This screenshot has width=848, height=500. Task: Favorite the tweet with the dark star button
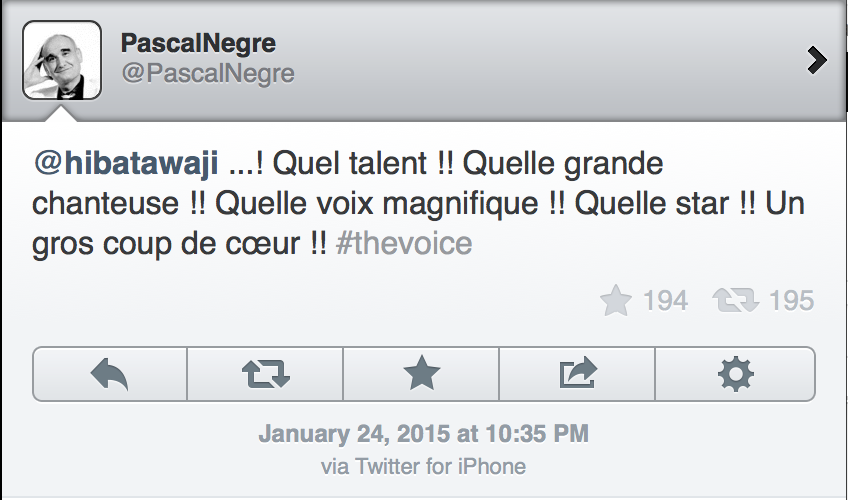[421, 374]
